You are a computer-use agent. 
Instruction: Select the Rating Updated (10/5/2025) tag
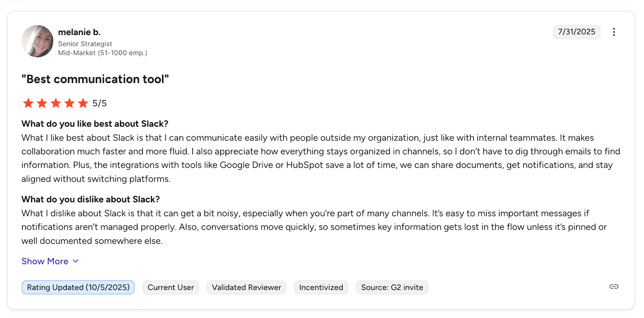(78, 287)
